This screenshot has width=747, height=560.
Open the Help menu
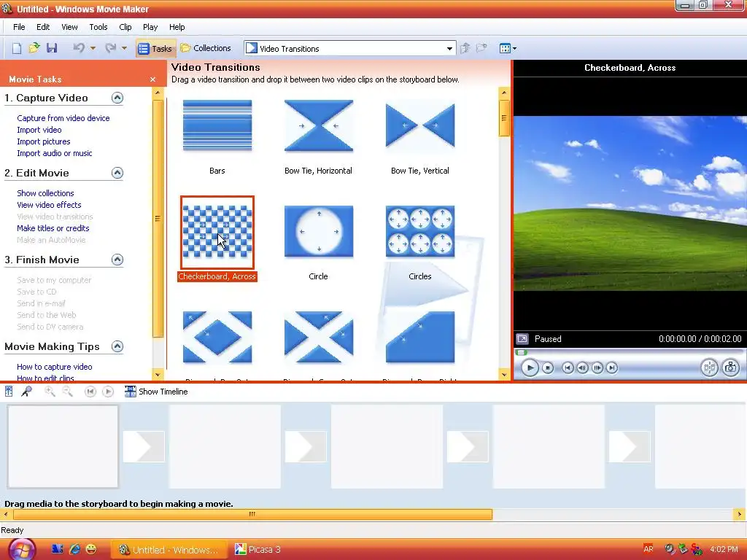[177, 27]
